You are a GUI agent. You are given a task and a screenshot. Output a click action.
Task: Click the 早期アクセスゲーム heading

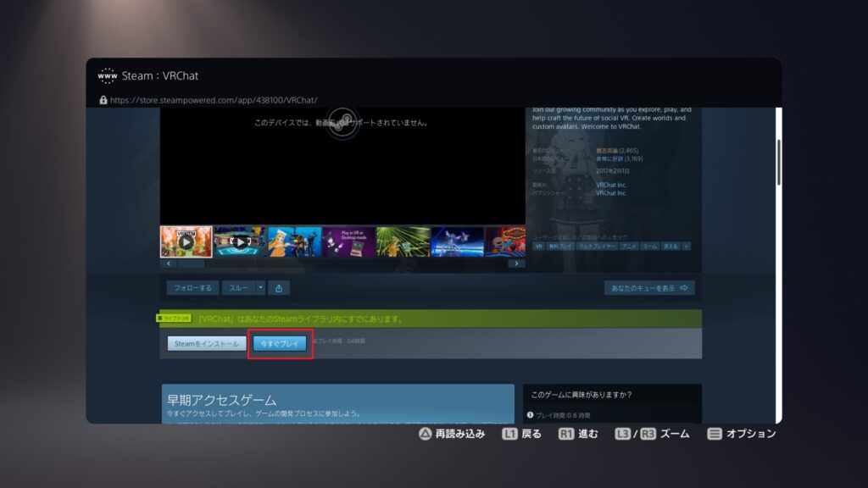[221, 400]
